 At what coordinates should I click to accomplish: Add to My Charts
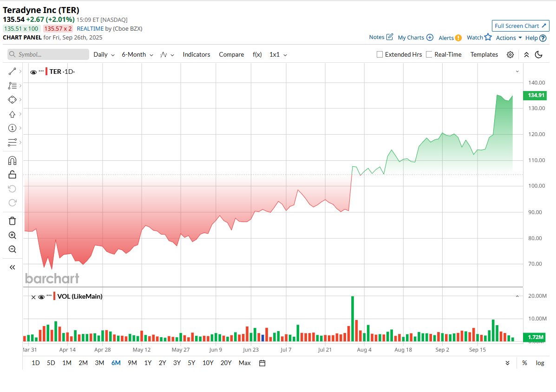pos(415,38)
